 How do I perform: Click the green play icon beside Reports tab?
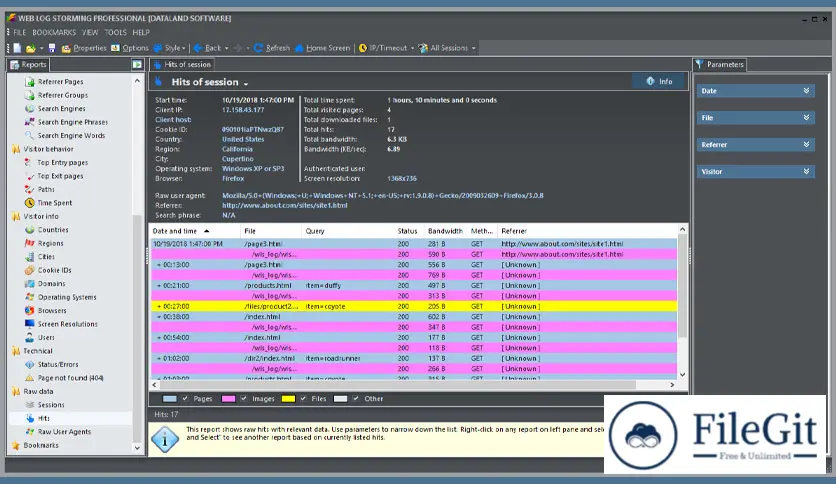(x=137, y=64)
